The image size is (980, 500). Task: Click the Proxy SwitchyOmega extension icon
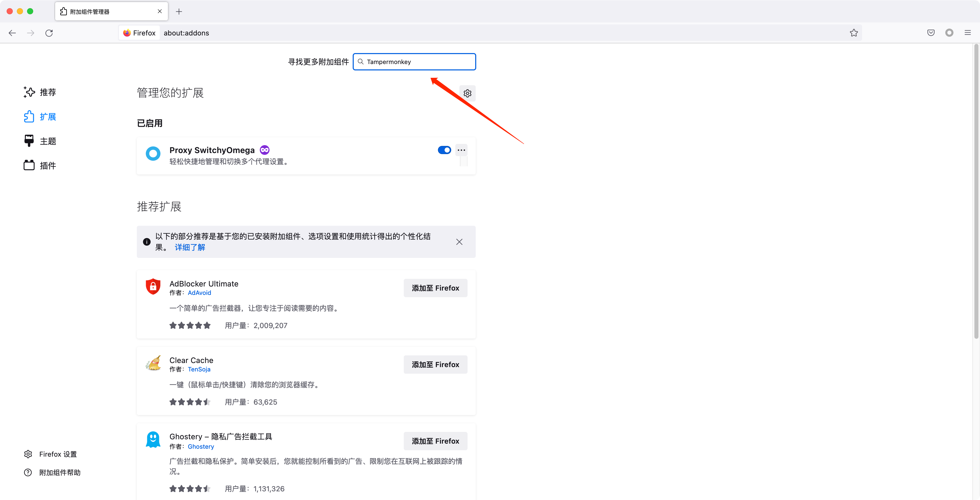153,154
